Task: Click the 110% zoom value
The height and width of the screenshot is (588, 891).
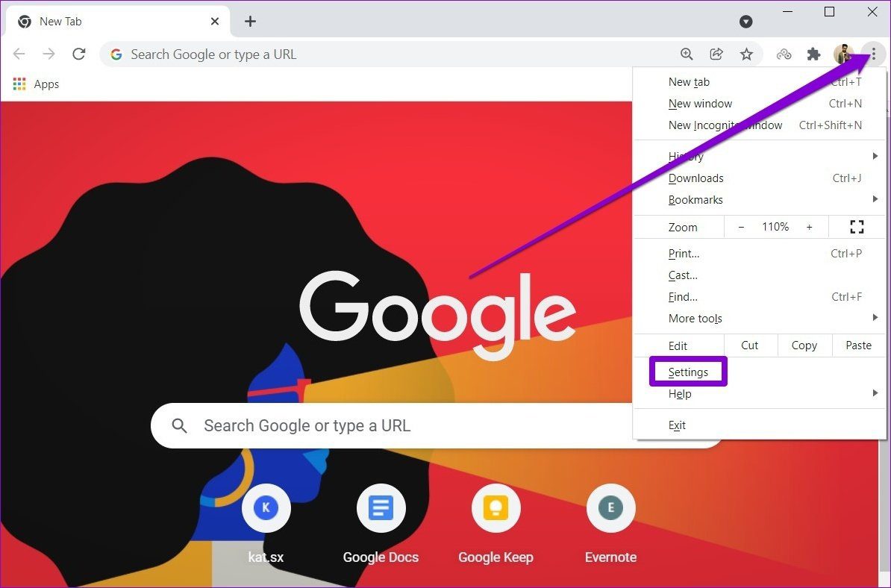Action: point(775,227)
